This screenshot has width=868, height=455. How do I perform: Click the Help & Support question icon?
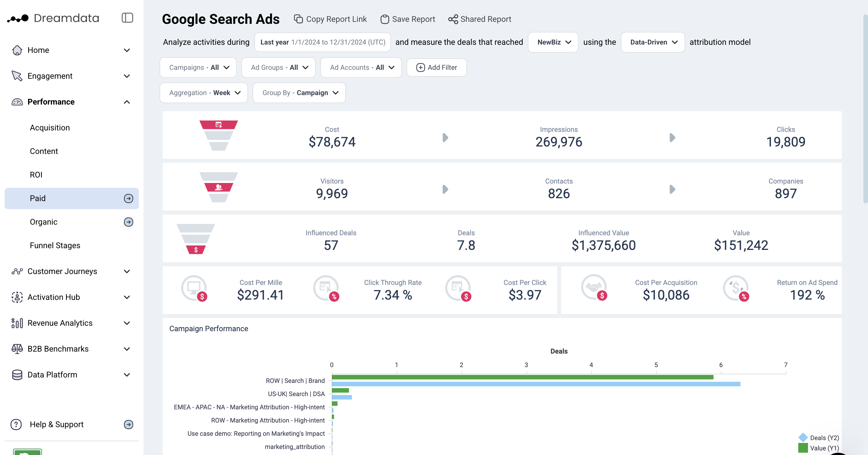coord(16,424)
